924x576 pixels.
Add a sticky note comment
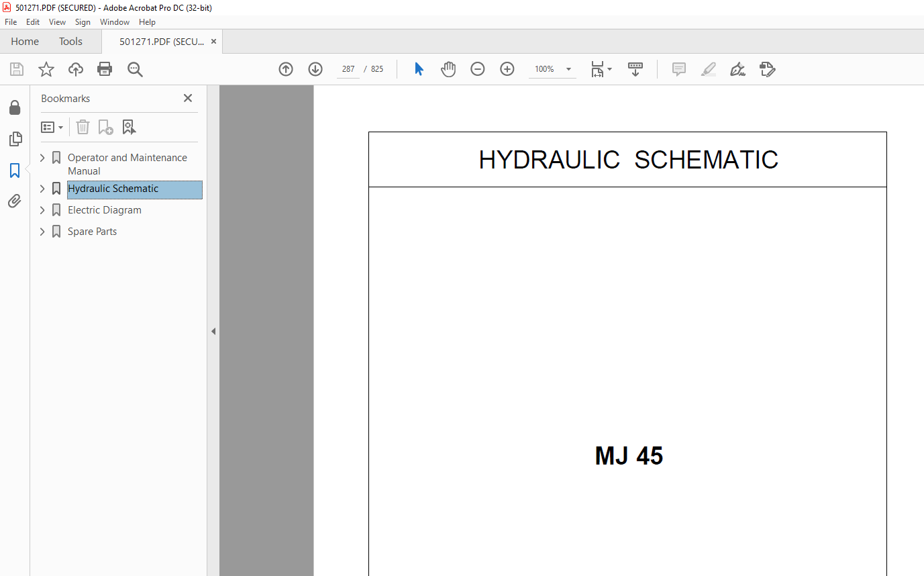[679, 69]
